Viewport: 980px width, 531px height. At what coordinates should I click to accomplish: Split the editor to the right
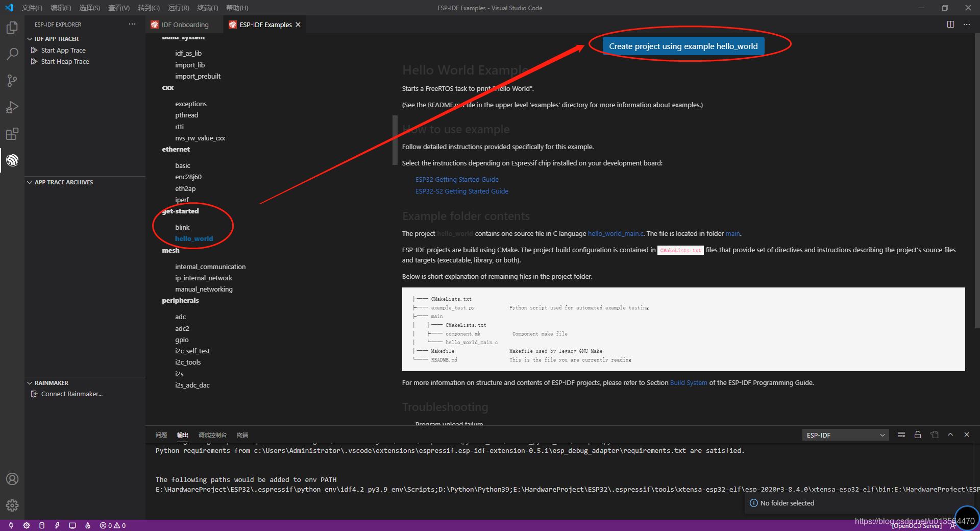point(950,25)
